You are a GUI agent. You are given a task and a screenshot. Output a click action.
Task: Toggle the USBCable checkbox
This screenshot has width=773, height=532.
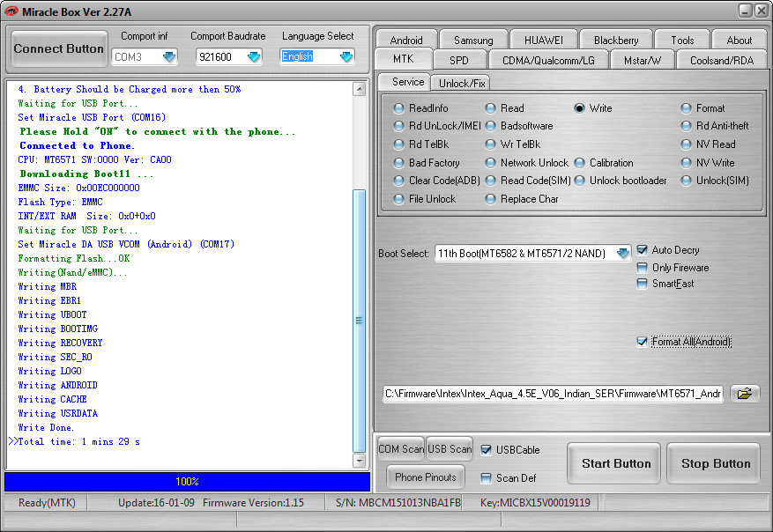(x=487, y=450)
